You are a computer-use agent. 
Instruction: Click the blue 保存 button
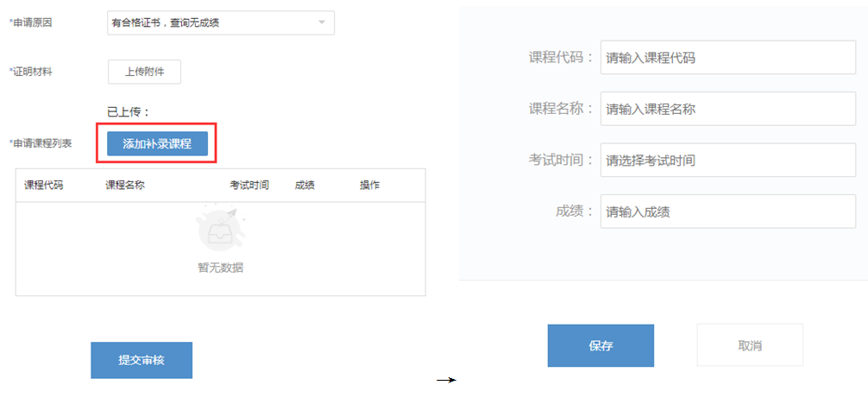[601, 345]
